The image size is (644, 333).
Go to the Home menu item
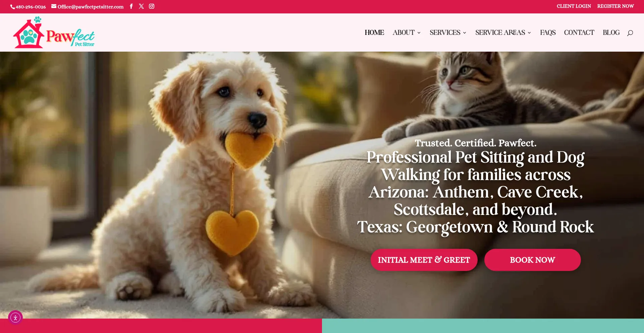point(374,33)
